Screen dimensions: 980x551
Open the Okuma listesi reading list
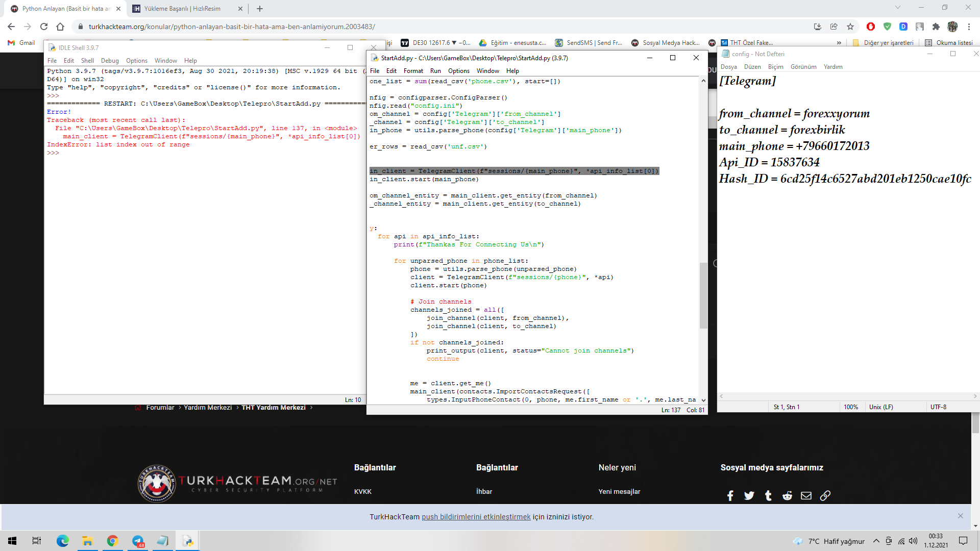pyautogui.click(x=949, y=43)
